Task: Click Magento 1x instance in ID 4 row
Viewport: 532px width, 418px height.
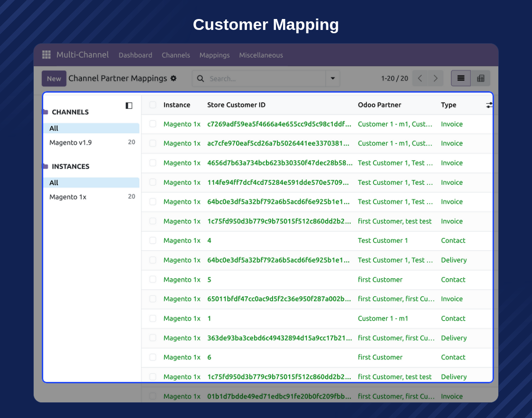Action: [x=182, y=240]
